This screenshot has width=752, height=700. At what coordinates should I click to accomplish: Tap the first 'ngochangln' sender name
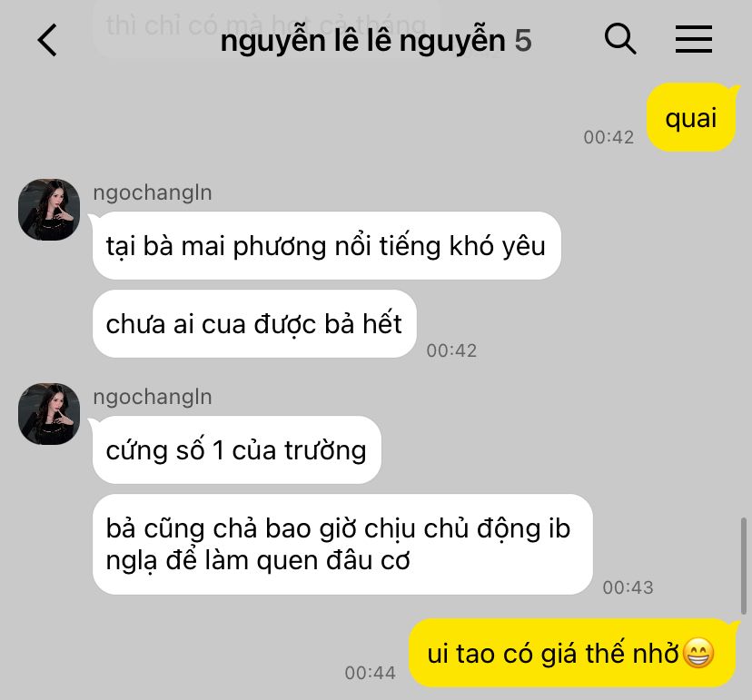click(x=153, y=192)
